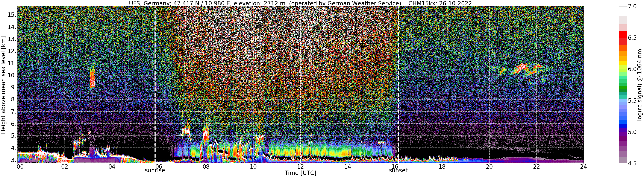
Task: Click x-axis tick label "18"
Action: (442, 166)
